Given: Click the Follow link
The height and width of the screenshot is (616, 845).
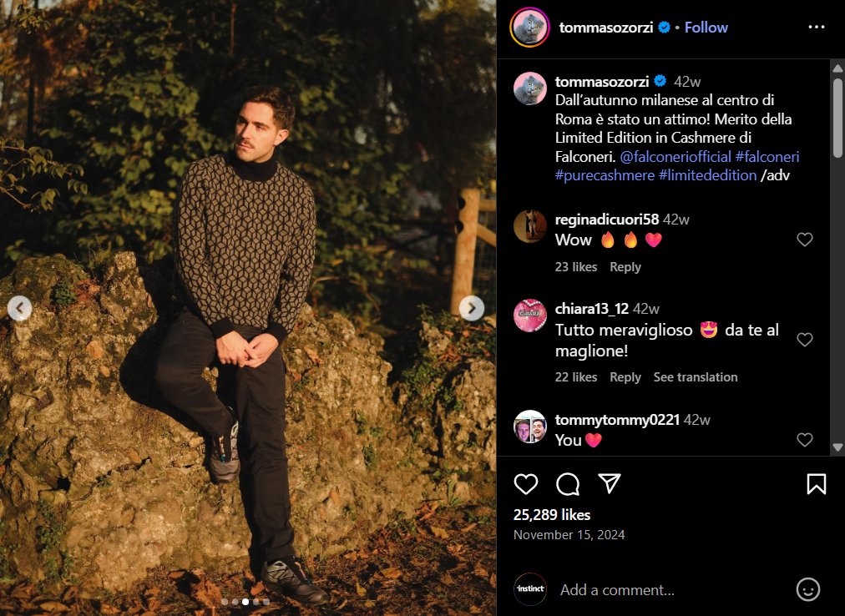Looking at the screenshot, I should tap(706, 28).
